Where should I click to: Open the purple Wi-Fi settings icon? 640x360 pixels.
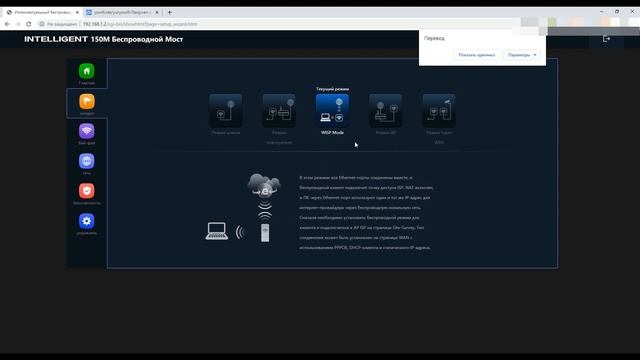coord(87,131)
